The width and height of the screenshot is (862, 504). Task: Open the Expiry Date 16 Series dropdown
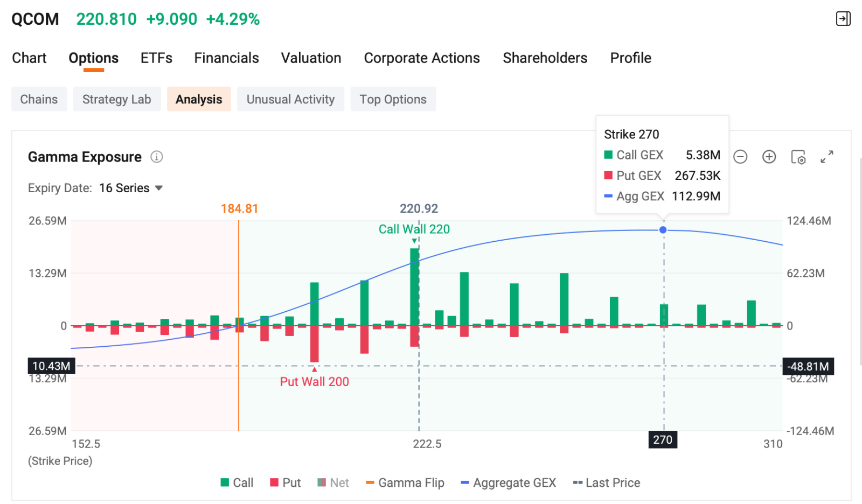(x=131, y=188)
